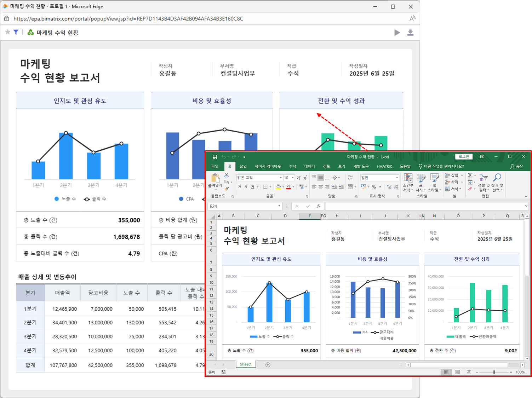Click the AutoSum sigma icon
This screenshot has width=532, height=398.
tap(470, 175)
